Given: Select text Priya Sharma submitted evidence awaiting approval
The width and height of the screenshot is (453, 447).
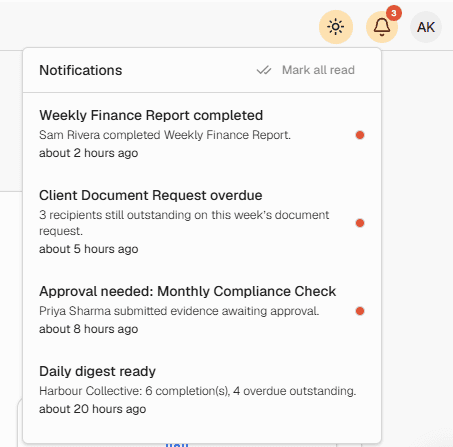Looking at the screenshot, I should (179, 311).
